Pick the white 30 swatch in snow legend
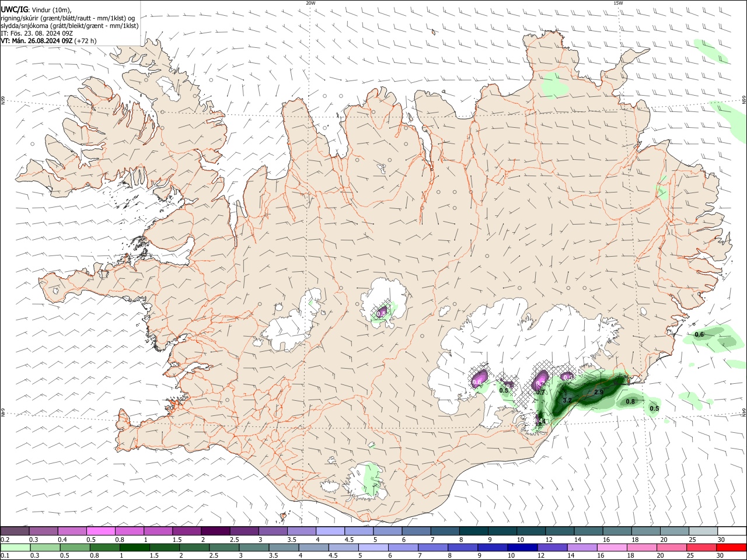The width and height of the screenshot is (747, 560). click(x=732, y=531)
